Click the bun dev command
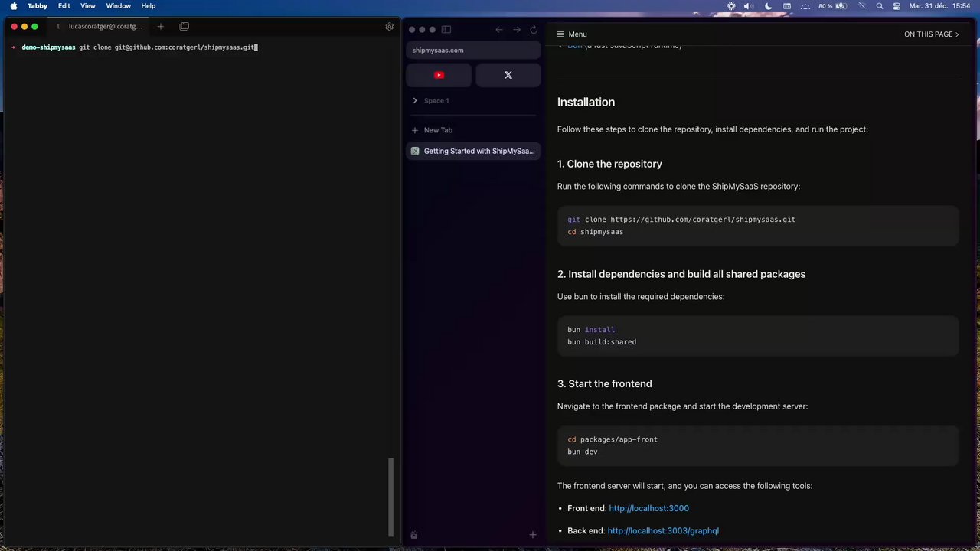Screen dimensions: 980x551 click(583, 452)
